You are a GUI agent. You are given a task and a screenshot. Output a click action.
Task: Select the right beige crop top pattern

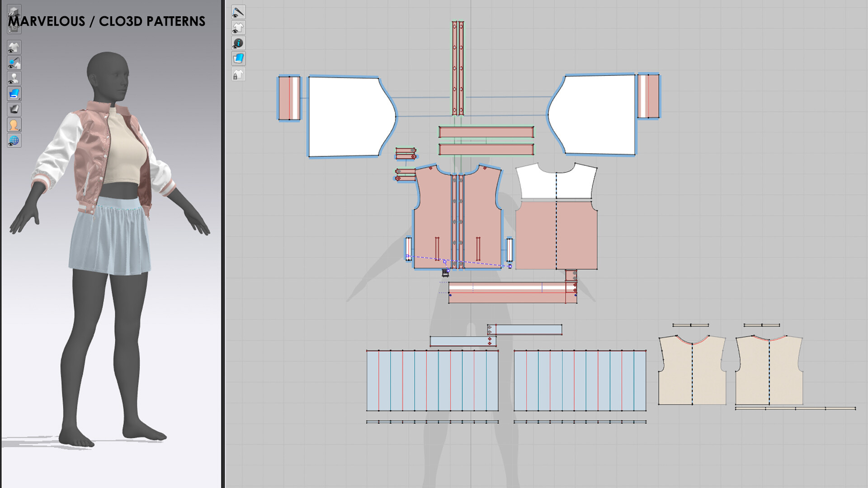(769, 370)
